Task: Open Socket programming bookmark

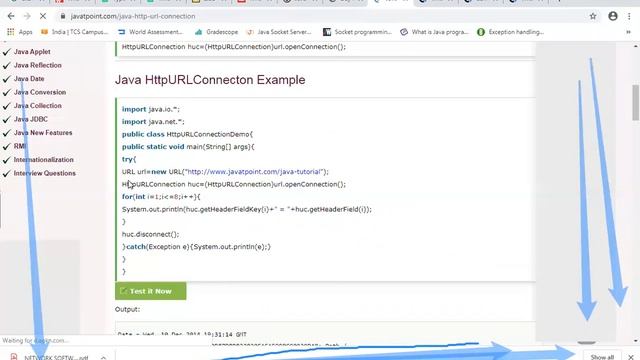Action: coord(358,32)
